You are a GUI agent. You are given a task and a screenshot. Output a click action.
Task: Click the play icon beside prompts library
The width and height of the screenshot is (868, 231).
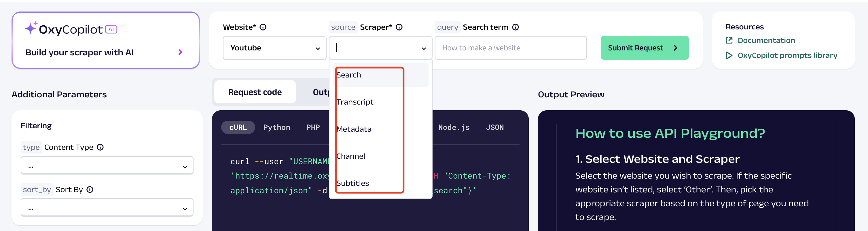tap(729, 55)
